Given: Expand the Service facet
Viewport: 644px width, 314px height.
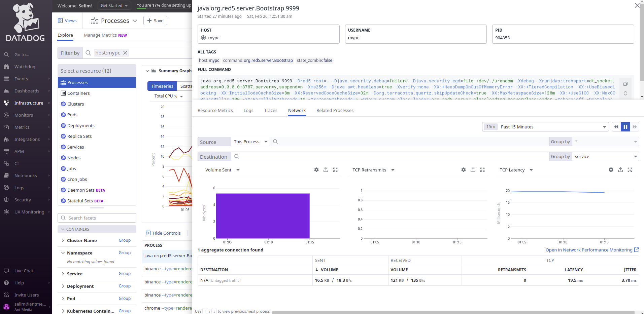Looking at the screenshot, I should tap(63, 274).
